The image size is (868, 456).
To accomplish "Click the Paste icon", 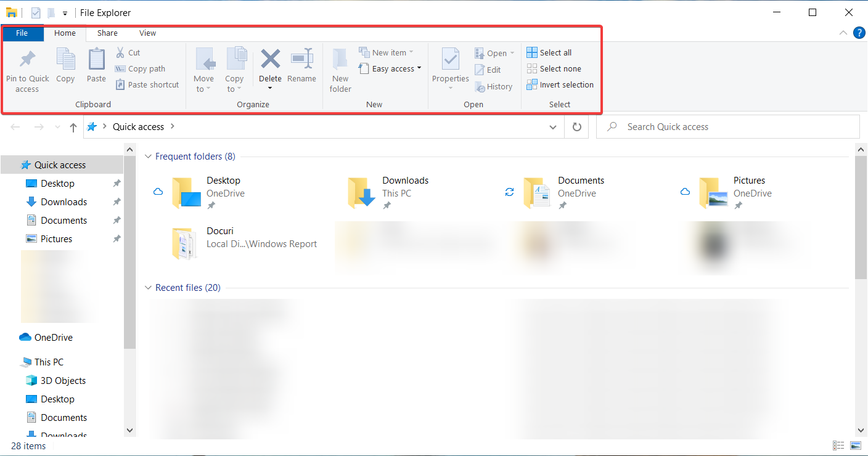I will (x=96, y=65).
